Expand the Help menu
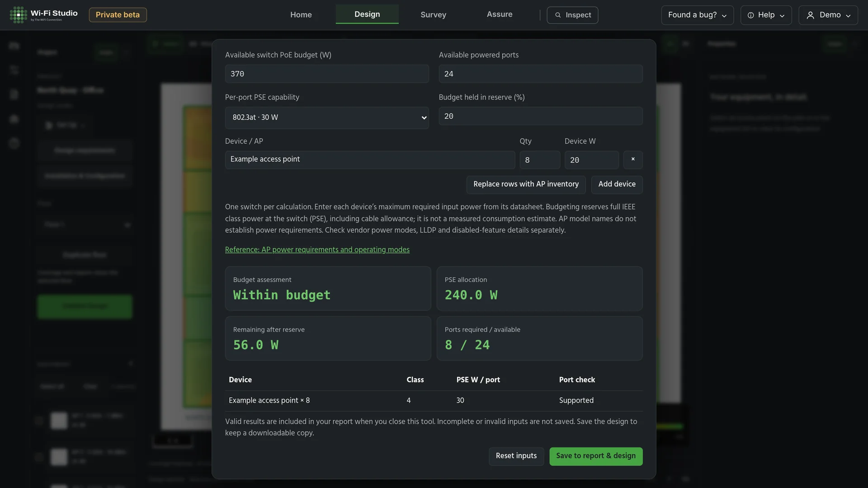The image size is (868, 488). [x=766, y=15]
